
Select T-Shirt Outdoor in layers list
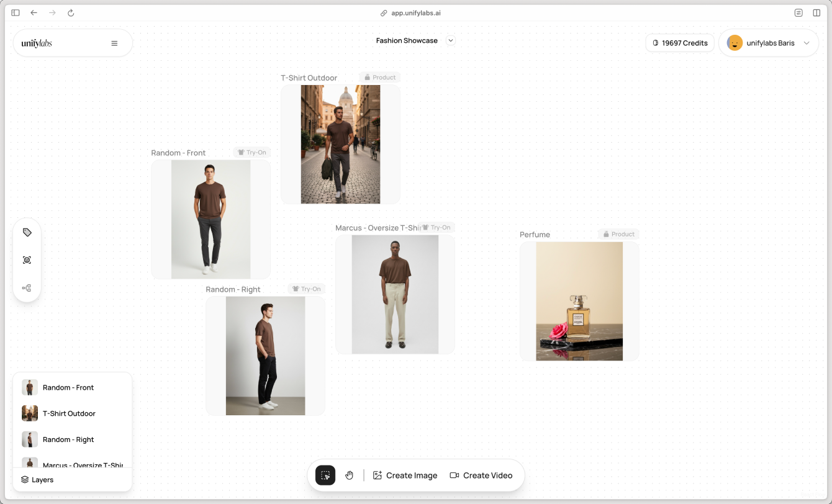pos(69,413)
